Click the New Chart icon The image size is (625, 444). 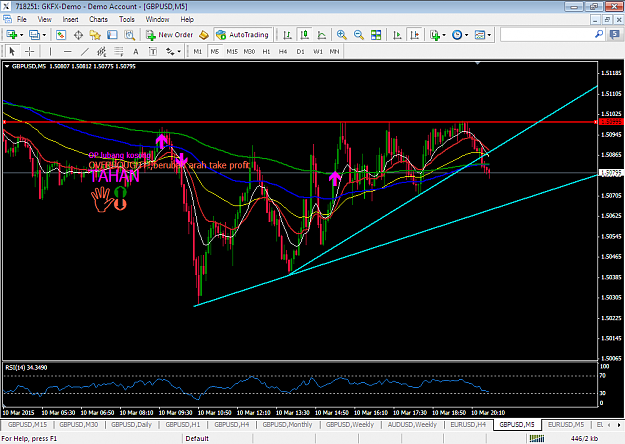[11, 35]
